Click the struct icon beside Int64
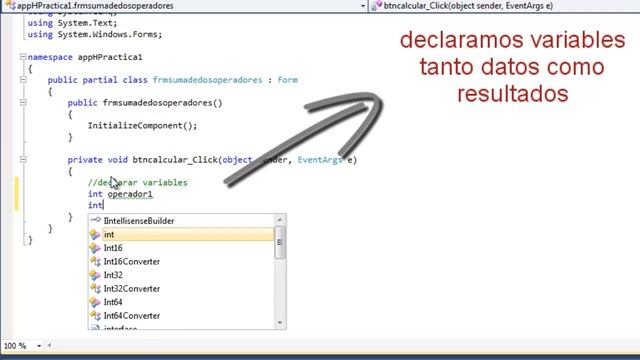Viewport: 640px width, 360px height. tap(95, 302)
